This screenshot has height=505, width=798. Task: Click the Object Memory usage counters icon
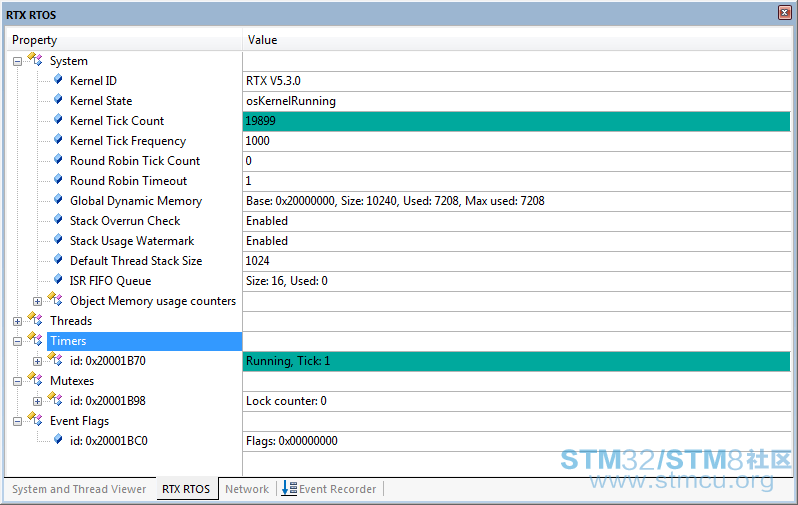pos(55,299)
